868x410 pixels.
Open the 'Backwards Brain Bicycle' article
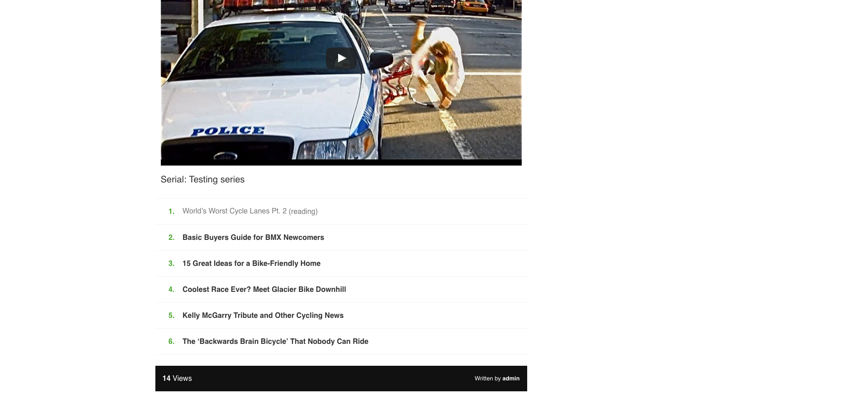tap(275, 342)
